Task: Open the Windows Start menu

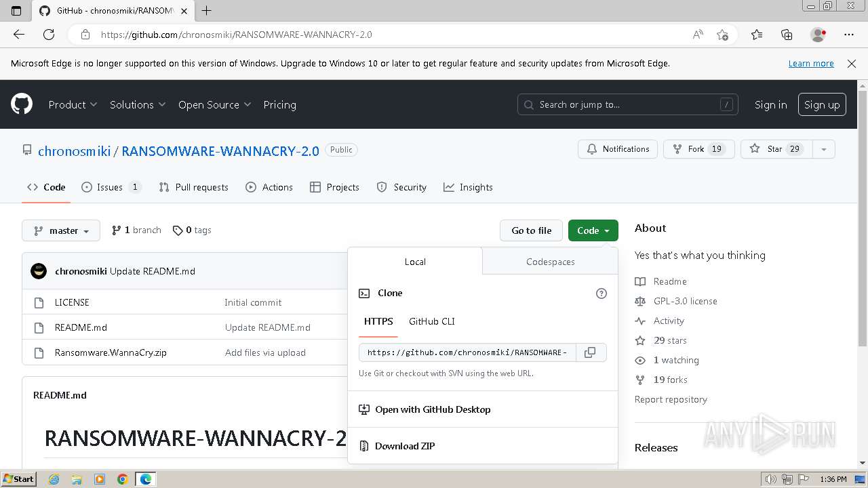Action: tap(19, 479)
